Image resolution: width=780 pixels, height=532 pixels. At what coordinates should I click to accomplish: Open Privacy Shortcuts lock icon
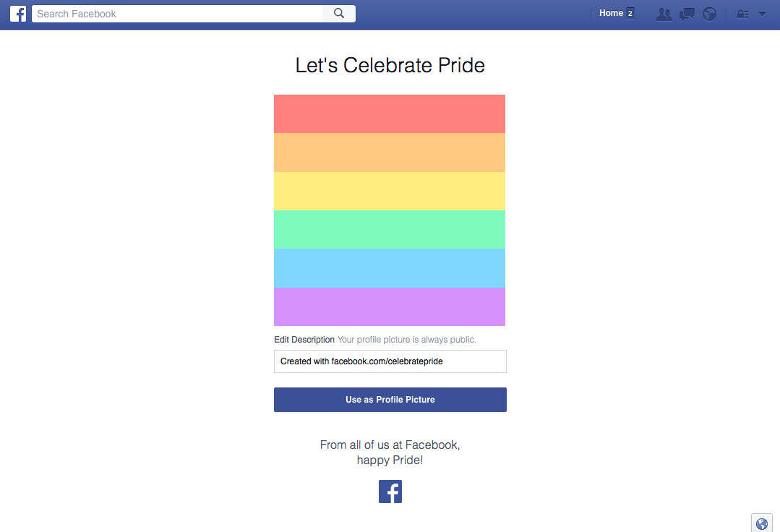tap(742, 14)
